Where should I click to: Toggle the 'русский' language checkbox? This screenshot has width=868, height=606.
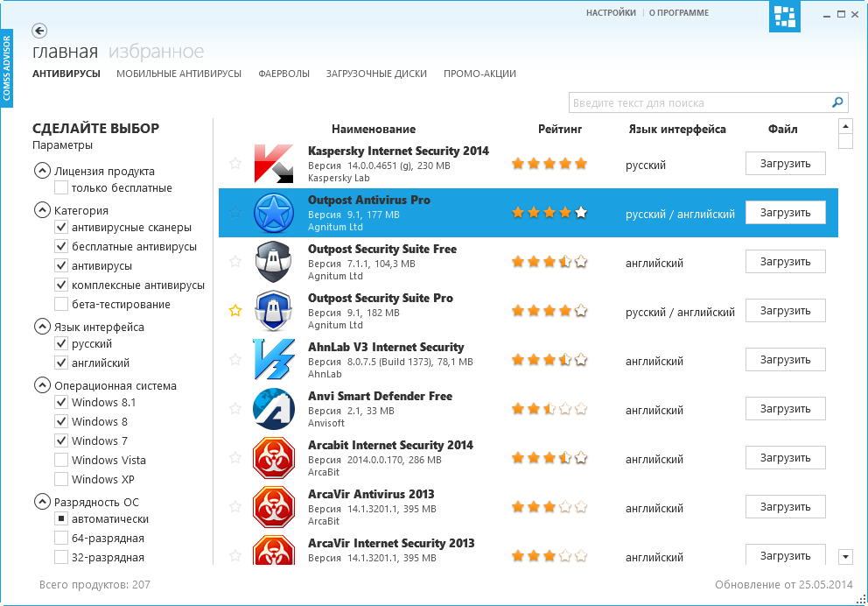(x=61, y=343)
